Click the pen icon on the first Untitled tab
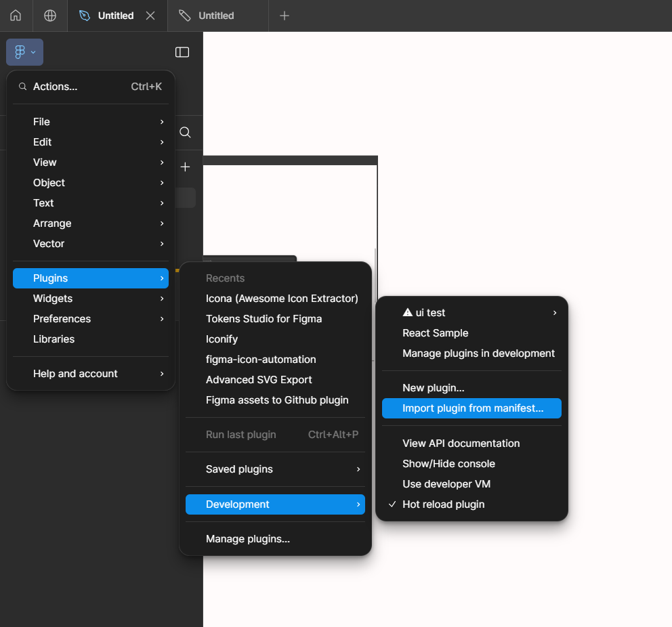Viewport: 672px width, 627px height. click(85, 16)
